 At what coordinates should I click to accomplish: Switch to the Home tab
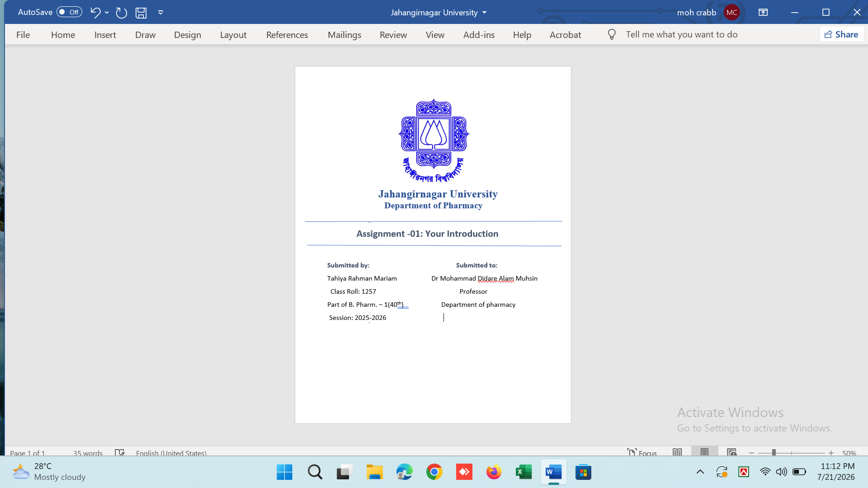click(x=63, y=35)
